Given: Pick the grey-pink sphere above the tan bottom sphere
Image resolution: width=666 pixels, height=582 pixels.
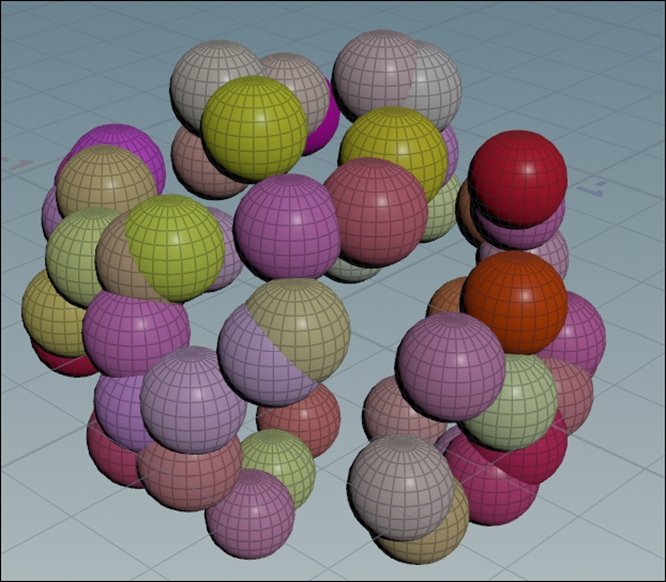Looking at the screenshot, I should pos(401,487).
